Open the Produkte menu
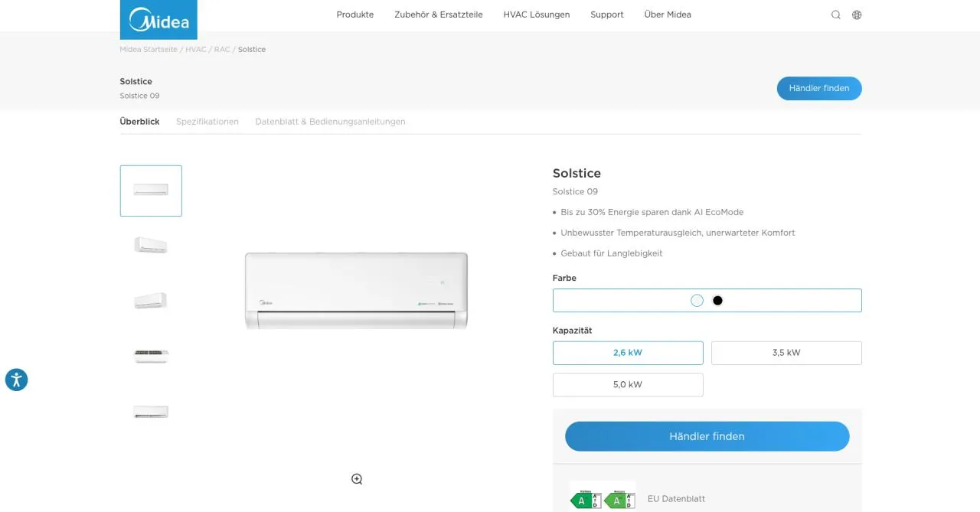 tap(355, 15)
